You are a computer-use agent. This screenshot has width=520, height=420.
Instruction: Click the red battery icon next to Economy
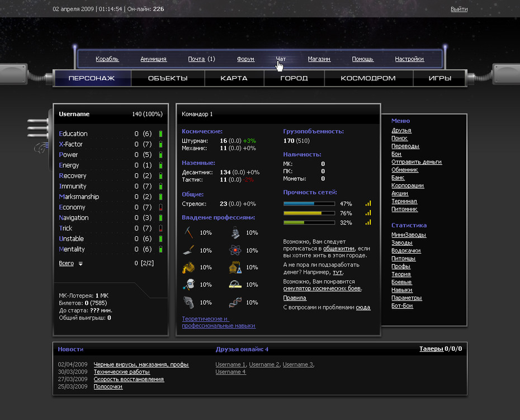pos(160,207)
